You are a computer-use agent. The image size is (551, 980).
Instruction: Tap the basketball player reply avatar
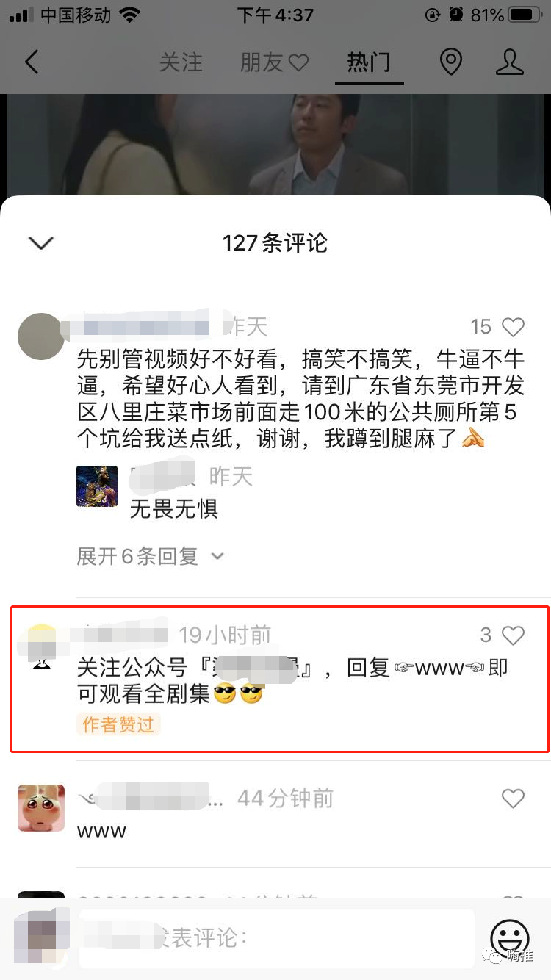click(x=97, y=486)
